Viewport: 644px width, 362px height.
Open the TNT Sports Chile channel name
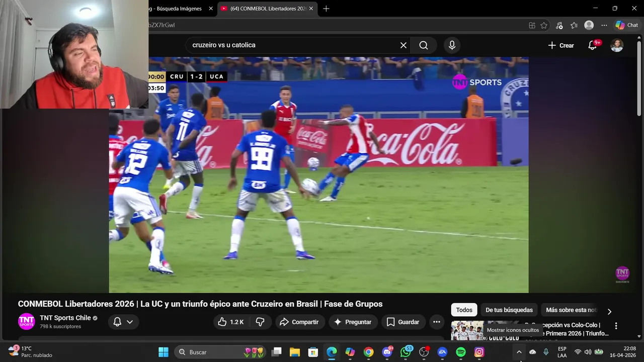(65, 318)
